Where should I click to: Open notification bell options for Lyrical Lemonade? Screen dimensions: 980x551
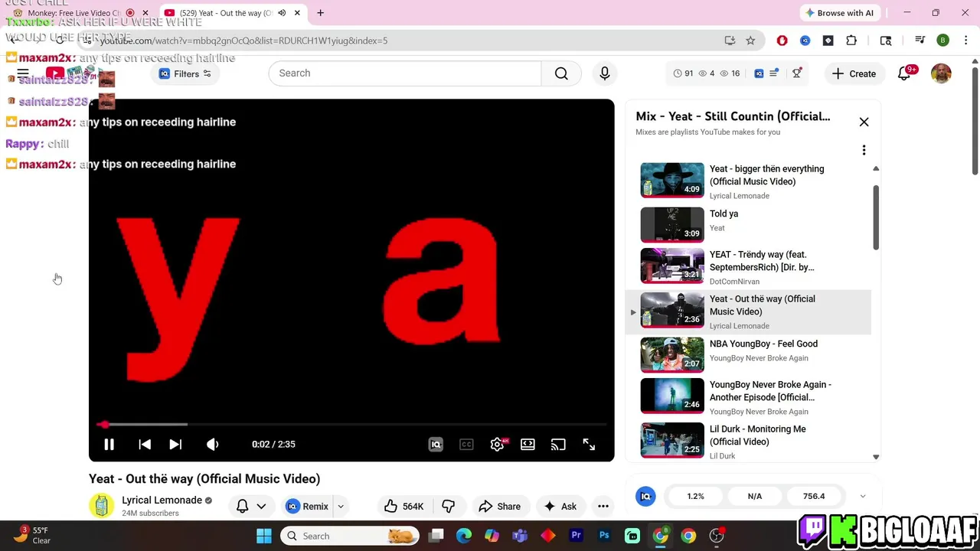tap(250, 507)
